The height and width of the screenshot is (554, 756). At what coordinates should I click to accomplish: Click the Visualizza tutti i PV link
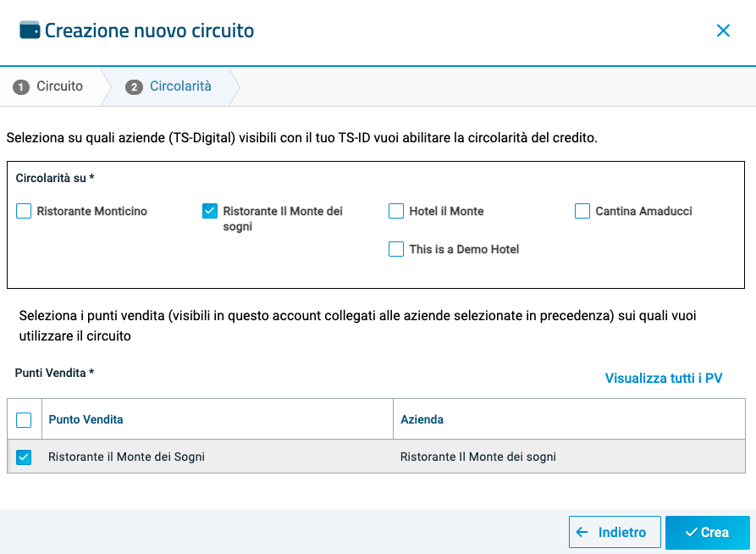pos(663,379)
